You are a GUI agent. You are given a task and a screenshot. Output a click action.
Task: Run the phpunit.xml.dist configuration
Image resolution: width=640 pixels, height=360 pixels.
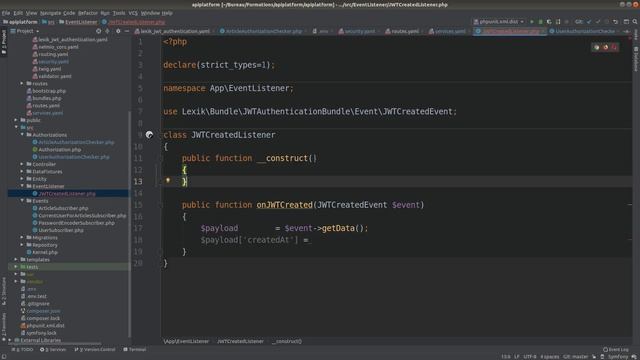531,22
